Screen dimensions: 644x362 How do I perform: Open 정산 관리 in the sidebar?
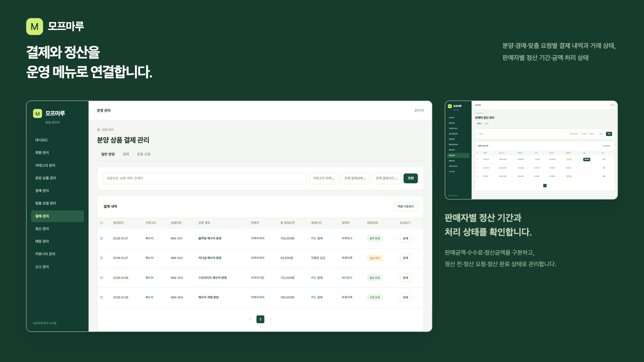(x=57, y=229)
